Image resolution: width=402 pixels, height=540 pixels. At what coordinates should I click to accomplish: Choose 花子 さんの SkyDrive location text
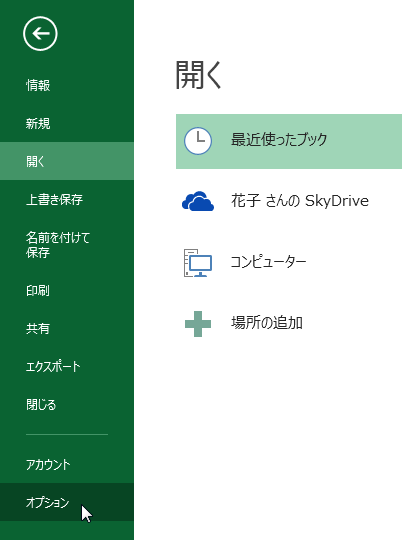(300, 200)
